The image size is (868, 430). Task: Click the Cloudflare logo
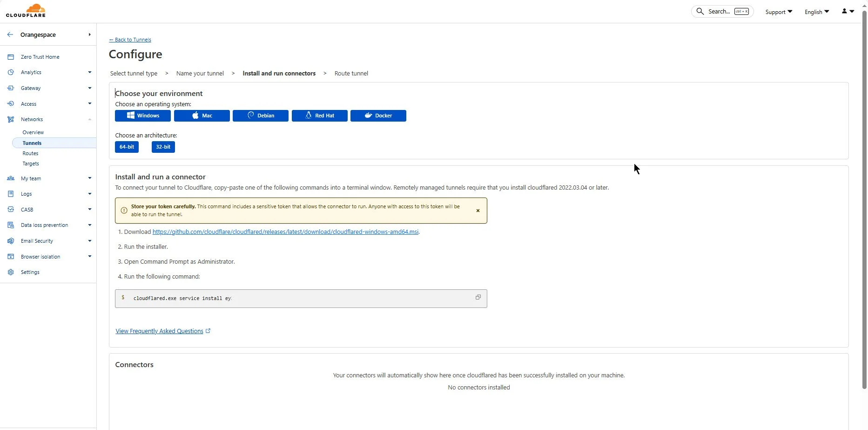click(26, 11)
